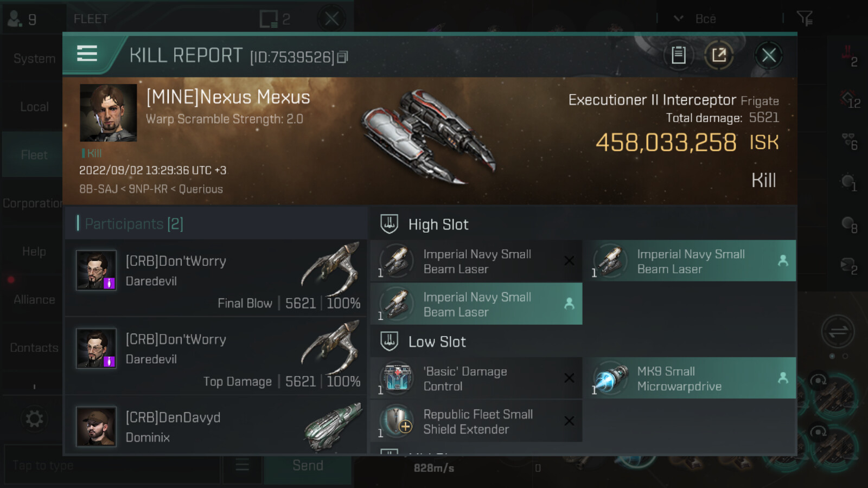This screenshot has width=868, height=488.
Task: Focus the Tap to type field
Action: [x=111, y=466]
